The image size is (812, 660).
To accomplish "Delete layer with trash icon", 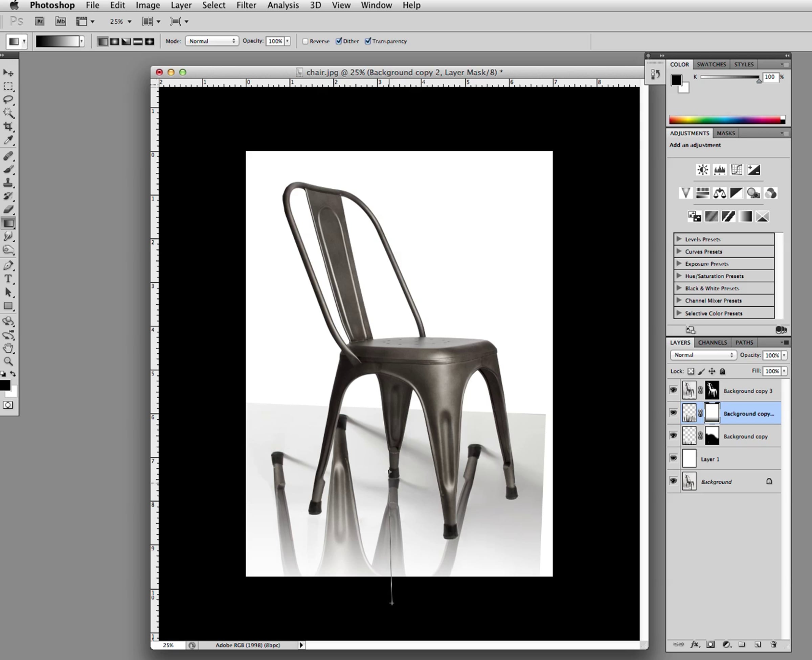I will pyautogui.click(x=773, y=644).
